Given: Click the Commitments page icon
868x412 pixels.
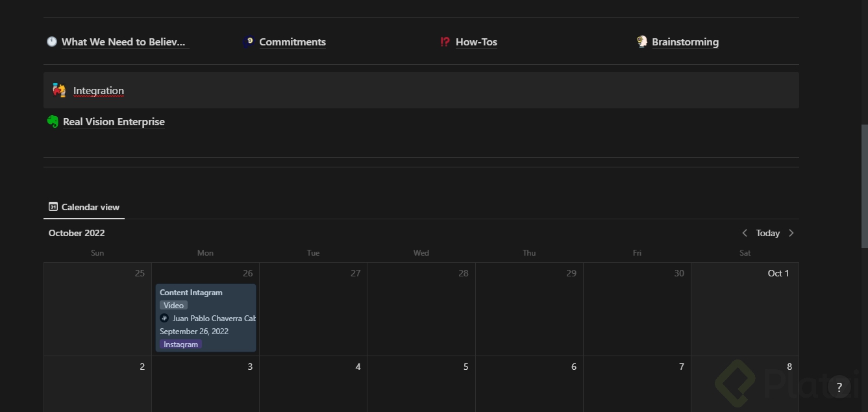Looking at the screenshot, I should (249, 42).
